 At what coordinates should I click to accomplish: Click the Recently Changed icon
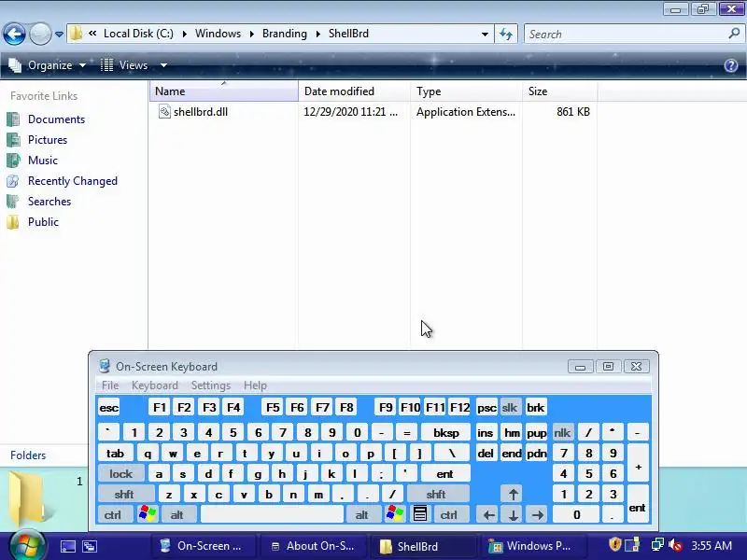[13, 181]
